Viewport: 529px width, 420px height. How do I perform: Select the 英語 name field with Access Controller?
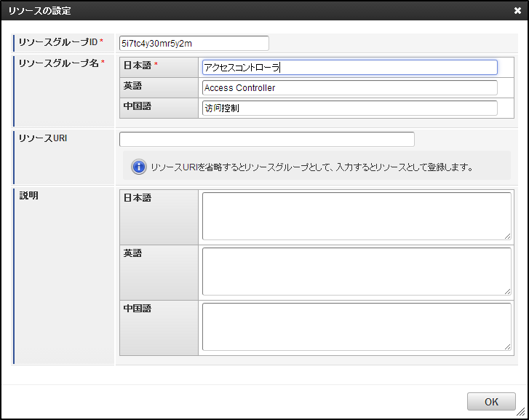[349, 88]
